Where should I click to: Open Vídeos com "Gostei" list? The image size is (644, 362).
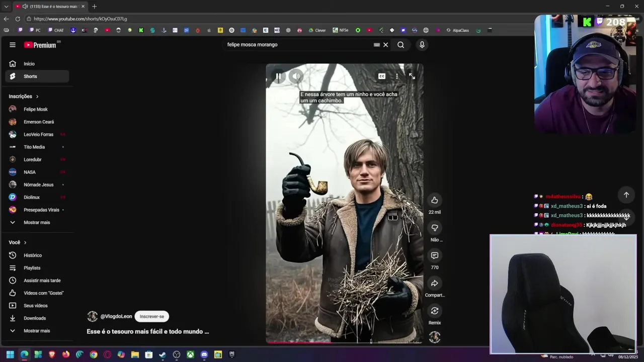[x=37, y=293]
